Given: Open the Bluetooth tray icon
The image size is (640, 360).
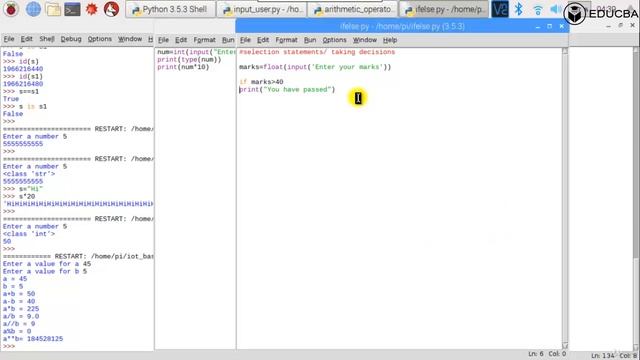Looking at the screenshot, I should [518, 9].
